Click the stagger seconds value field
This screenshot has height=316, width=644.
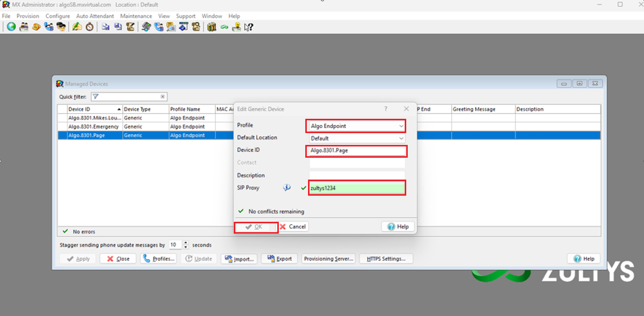click(x=176, y=245)
